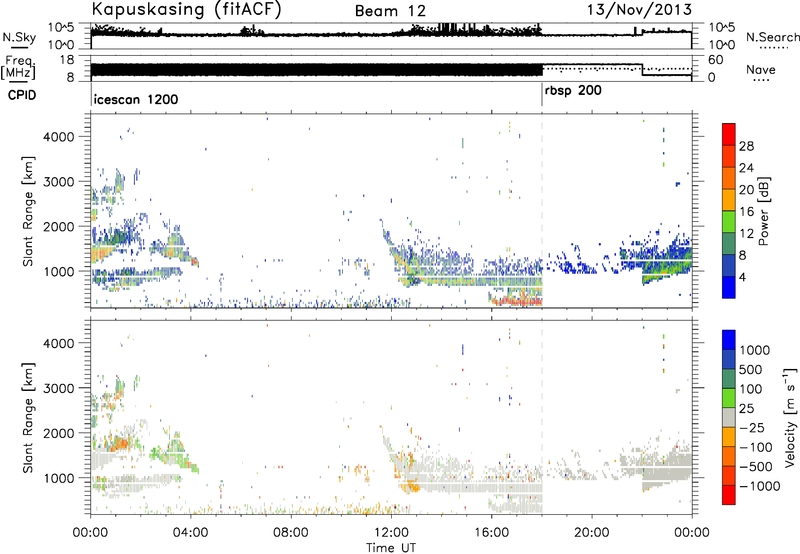
Task: Select the N.Search legend label
Action: [x=772, y=37]
